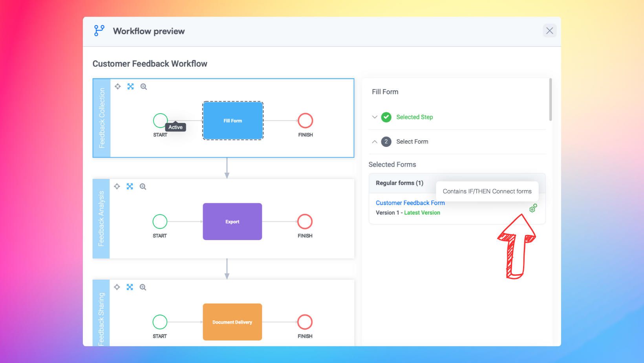Screen dimensions: 644x363
Task: Click the fit-to-screen icon in Feedback Sharing
Action: [130, 287]
